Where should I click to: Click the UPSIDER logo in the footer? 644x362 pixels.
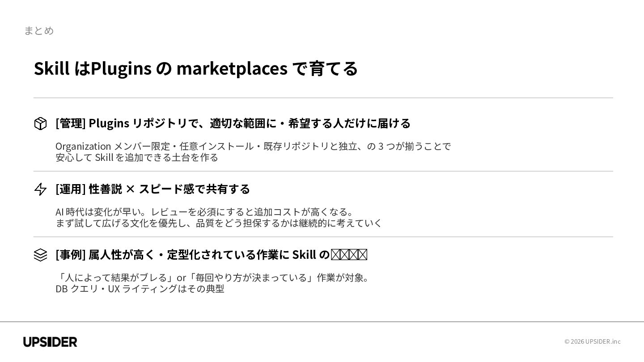click(50, 342)
